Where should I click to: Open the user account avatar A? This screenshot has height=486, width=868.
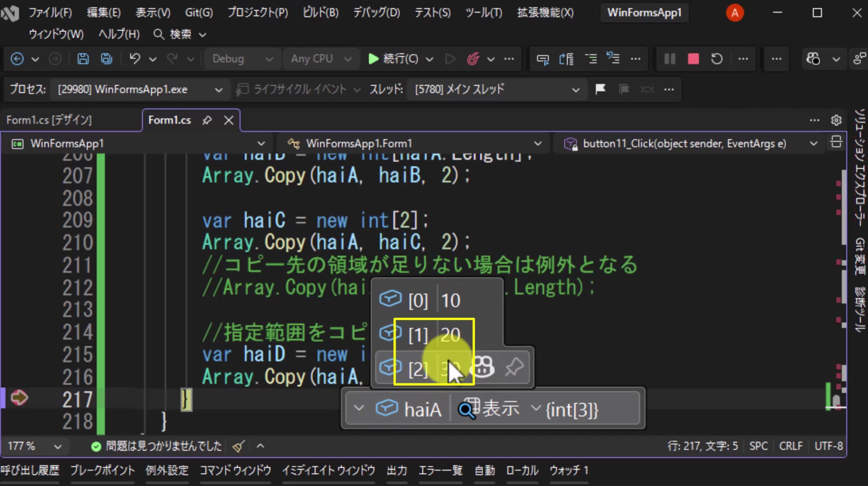point(735,13)
